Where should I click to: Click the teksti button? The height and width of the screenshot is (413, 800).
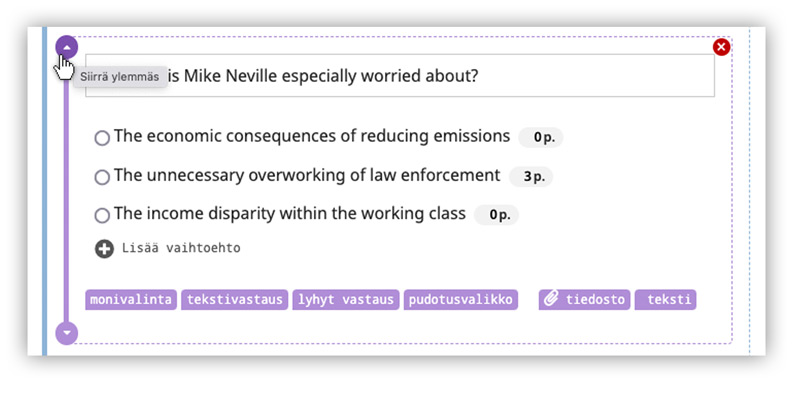(x=665, y=299)
